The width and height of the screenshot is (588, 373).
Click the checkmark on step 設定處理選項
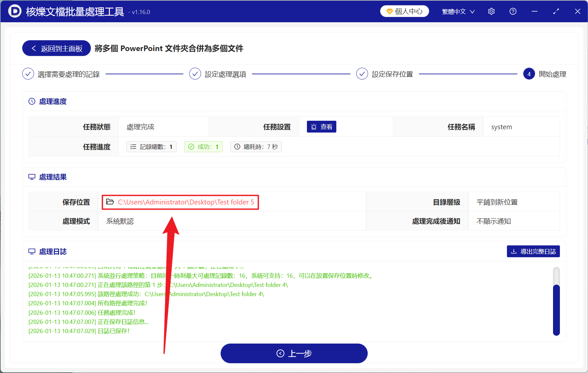(195, 74)
